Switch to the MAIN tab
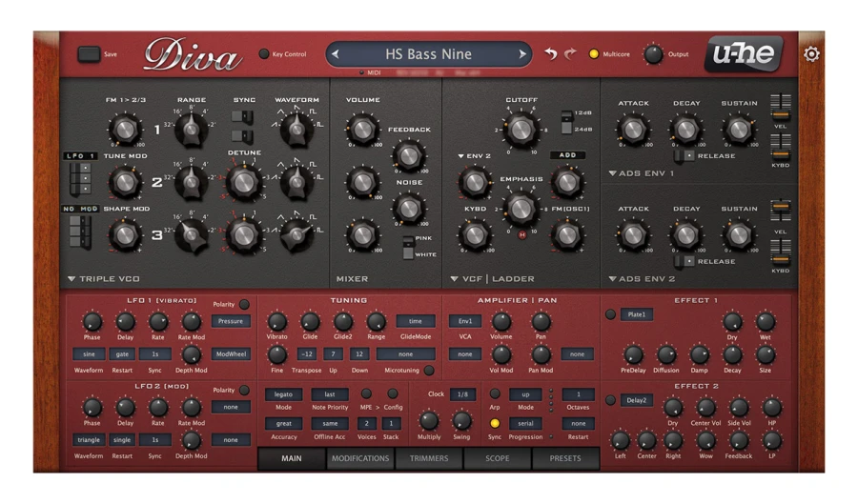The image size is (858, 504). pos(291,458)
